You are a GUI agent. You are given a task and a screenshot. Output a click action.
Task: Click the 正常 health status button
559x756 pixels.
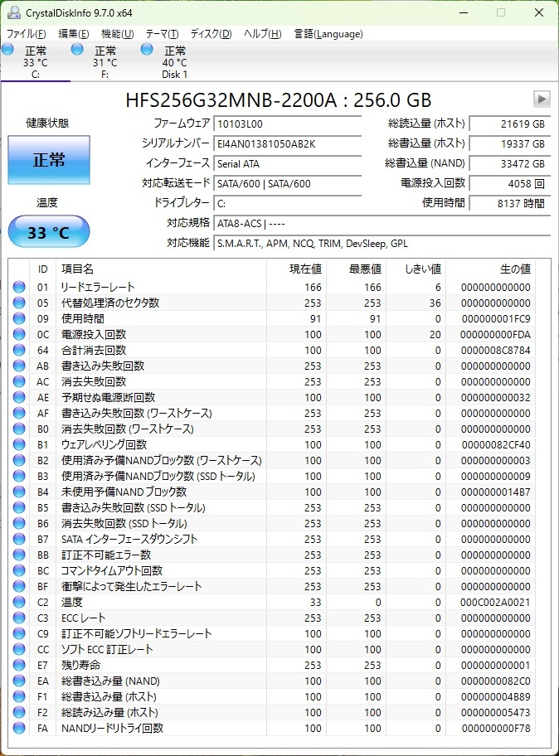point(49,160)
